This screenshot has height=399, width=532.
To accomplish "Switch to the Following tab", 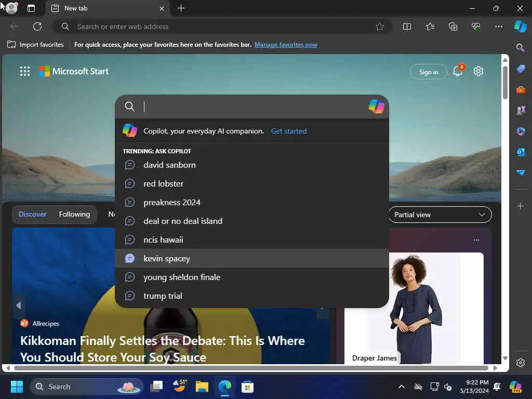I will point(74,214).
